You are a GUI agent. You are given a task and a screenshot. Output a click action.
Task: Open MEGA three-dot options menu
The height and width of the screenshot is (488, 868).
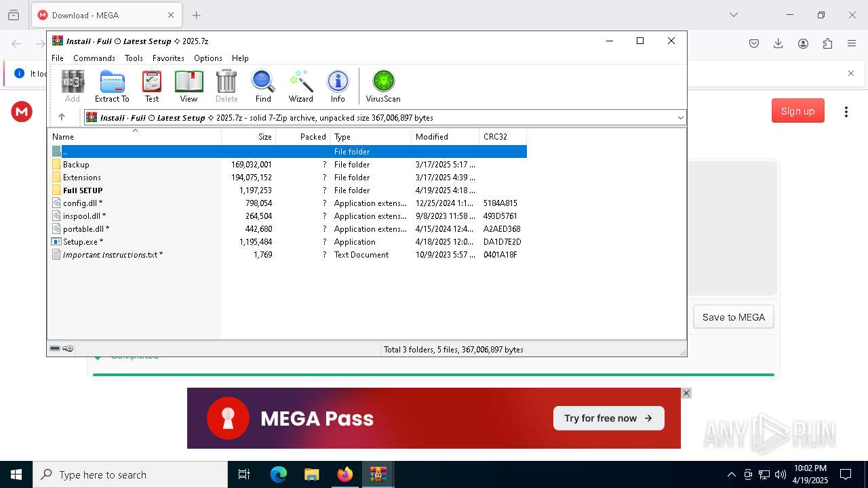pyautogui.click(x=846, y=111)
